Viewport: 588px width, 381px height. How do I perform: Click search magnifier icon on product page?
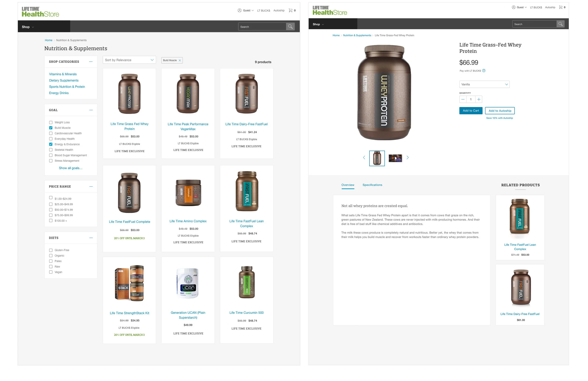tap(560, 24)
